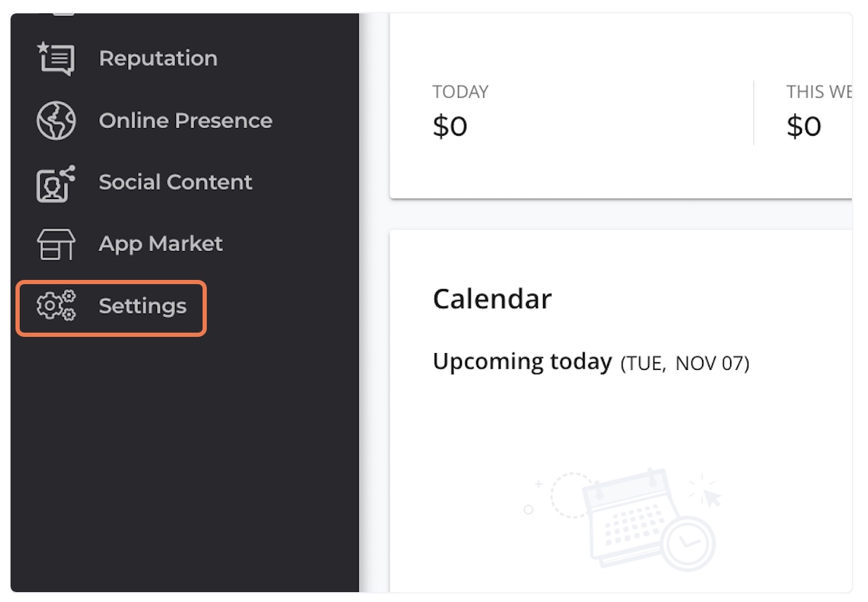The width and height of the screenshot is (868, 602).
Task: Select this week's $0 amount
Action: point(804,127)
